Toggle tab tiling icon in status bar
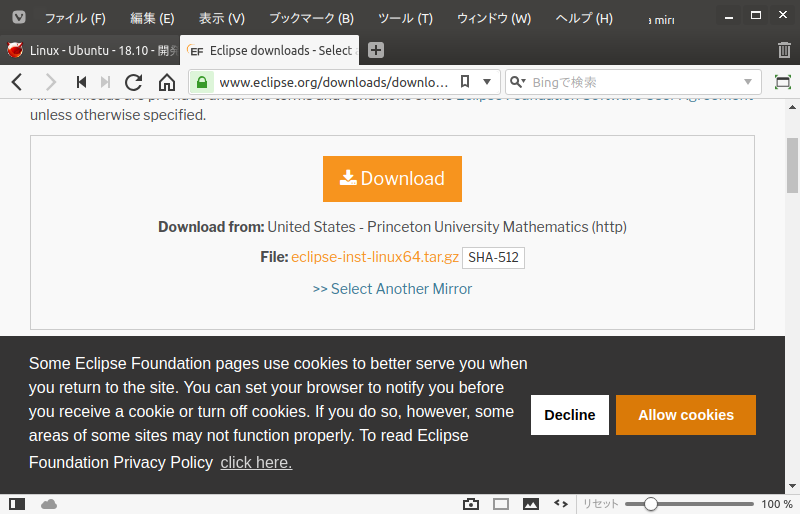This screenshot has height=514, width=800. click(x=501, y=504)
